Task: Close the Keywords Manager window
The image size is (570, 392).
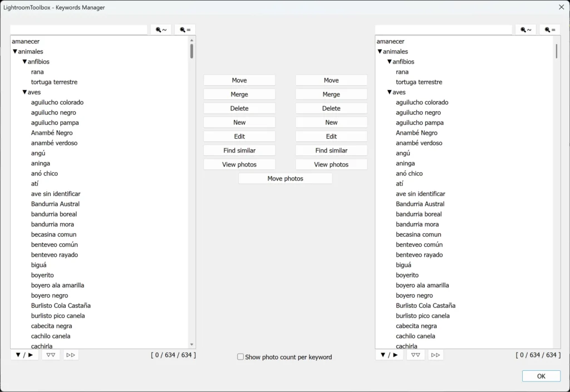Action: (561, 7)
